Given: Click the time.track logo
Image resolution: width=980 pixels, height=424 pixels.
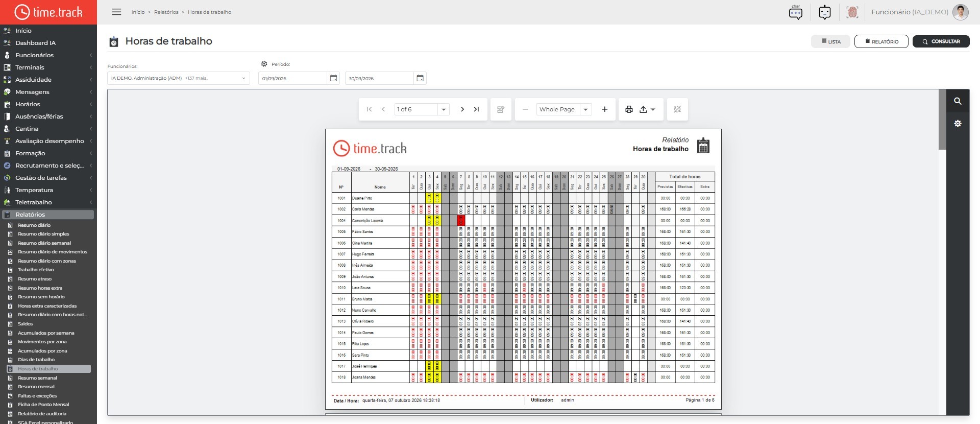Looking at the screenshot, I should point(48,12).
